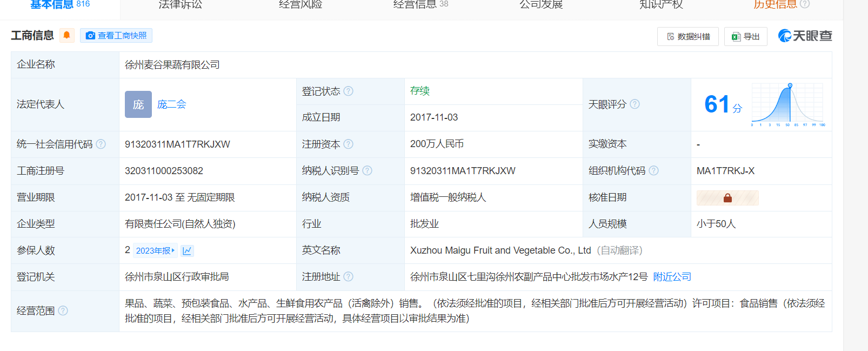Screen dimensions: 868x351
Task: Click the 附近公司 link
Action: pyautogui.click(x=672, y=277)
